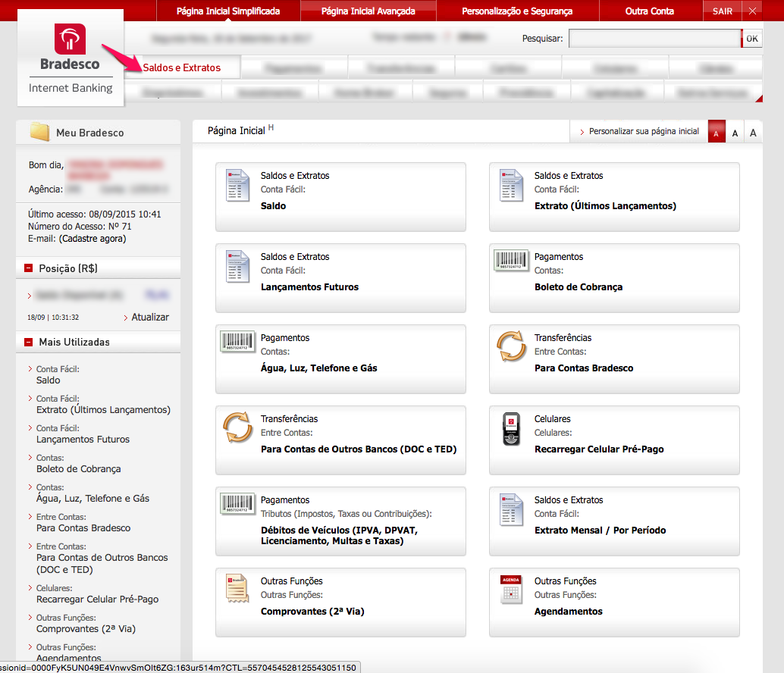Screen dimensions: 784x673
Task: Open main panel Extrato Mensal / Por Período title
Action: click(600, 530)
